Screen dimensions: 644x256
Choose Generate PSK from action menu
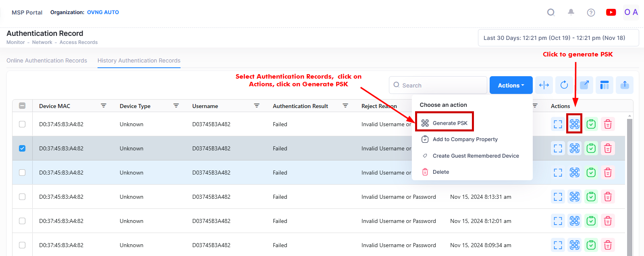(450, 123)
